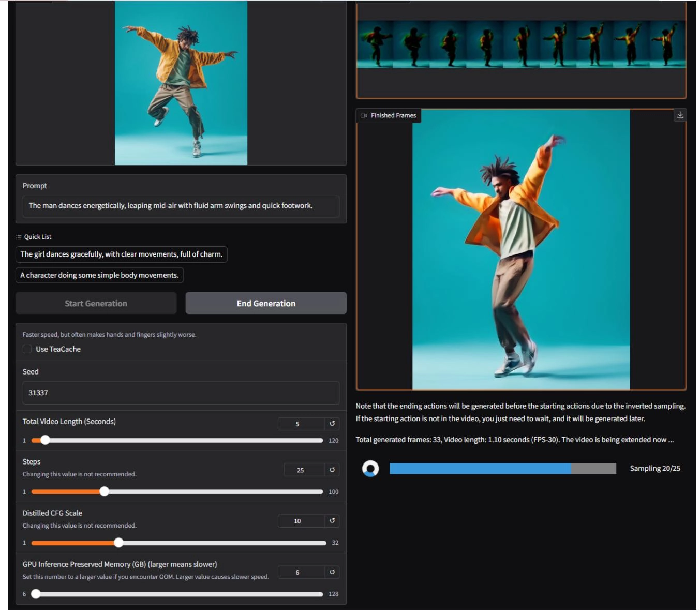
Task: Focus the Seed input field
Action: tap(181, 393)
